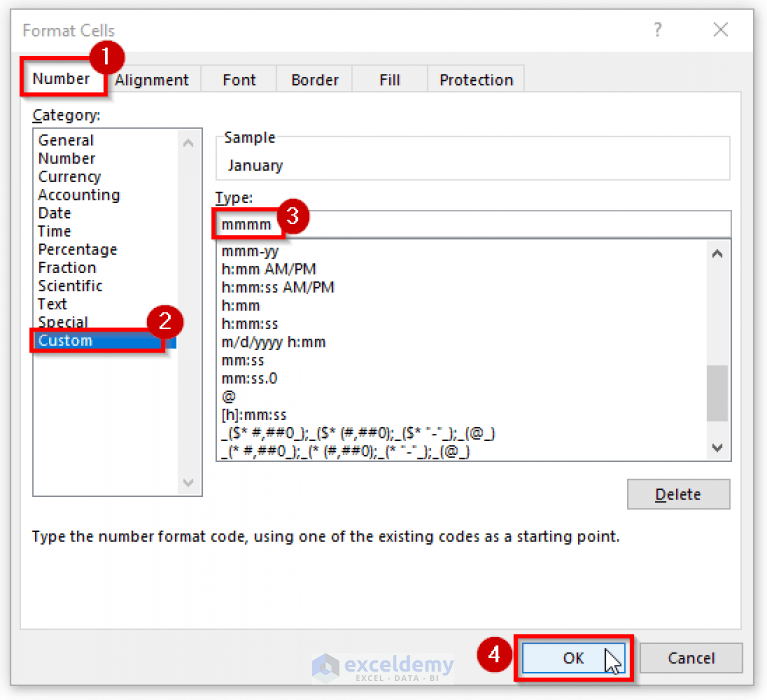Click the Help question mark icon

(657, 30)
